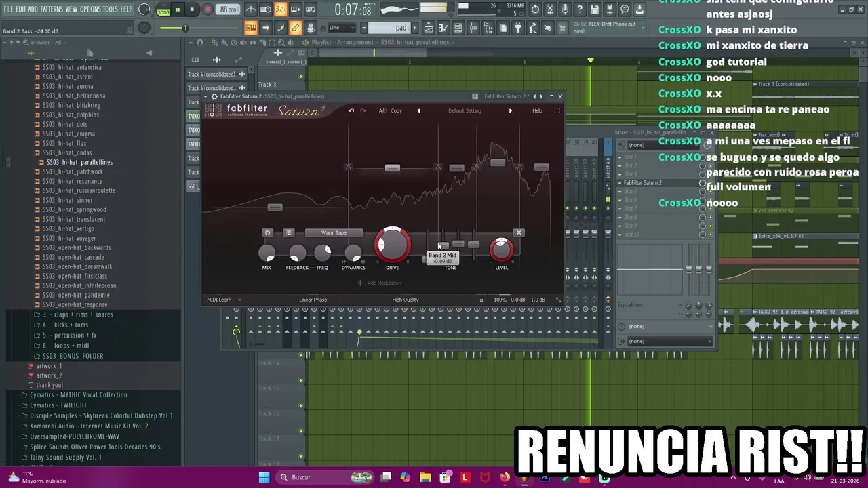
Task: Open the chat bubble icon in top toolbar
Action: coord(625,9)
